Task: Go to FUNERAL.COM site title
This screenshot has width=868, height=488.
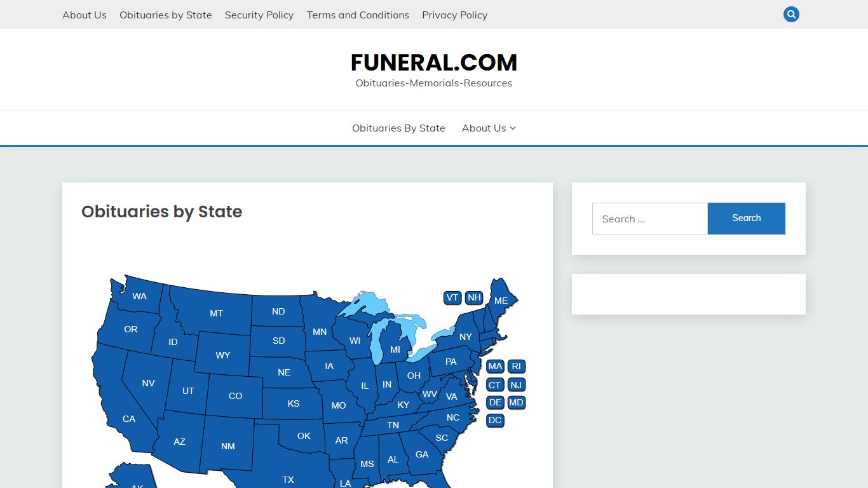Action: tap(434, 62)
